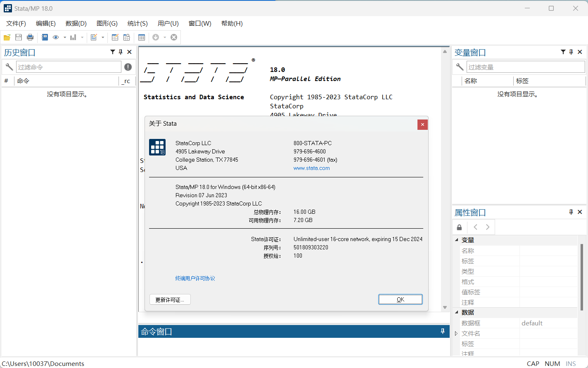
Task: Open the 图形(G) menu
Action: pos(107,24)
